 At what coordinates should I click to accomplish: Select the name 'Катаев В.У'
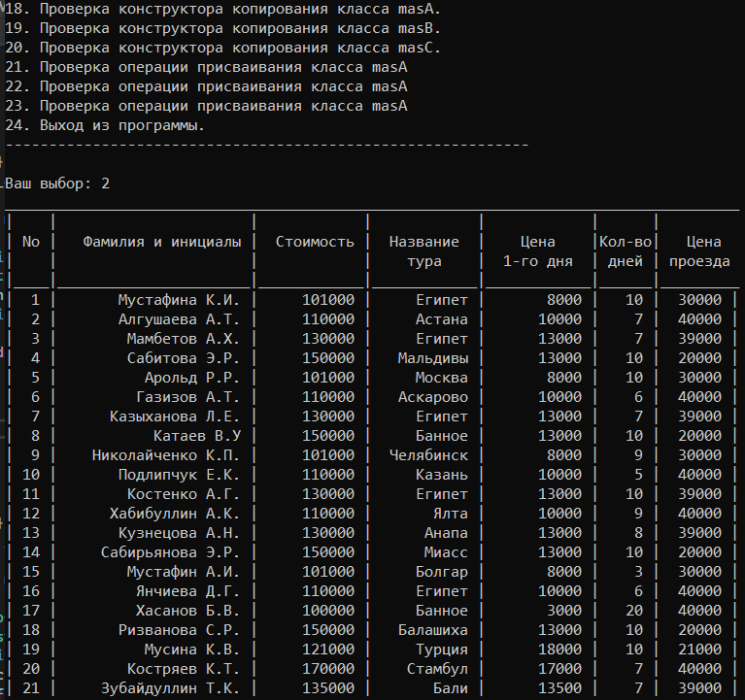coord(197,437)
